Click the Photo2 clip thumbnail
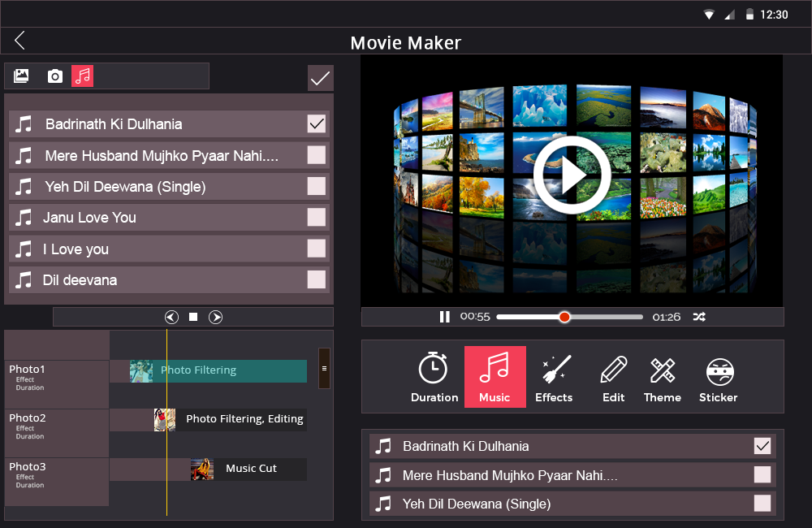Viewport: 812px width, 528px height. (165, 420)
